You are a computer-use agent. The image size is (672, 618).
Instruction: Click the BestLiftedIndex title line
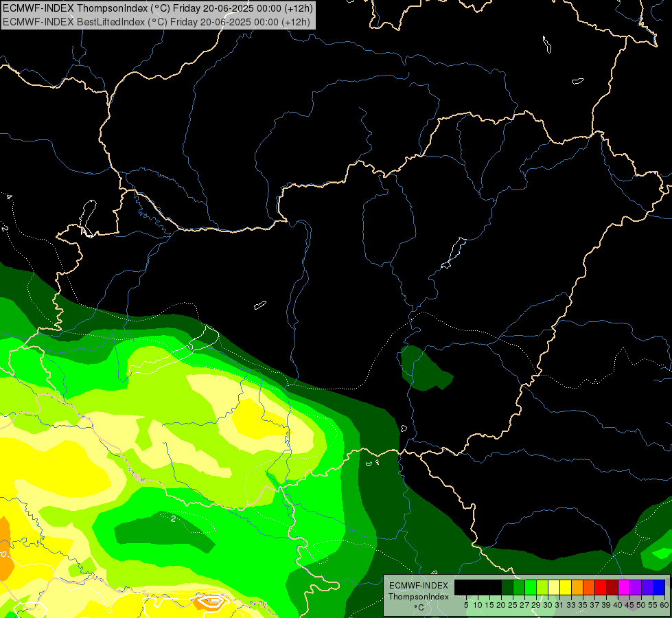[x=156, y=22]
